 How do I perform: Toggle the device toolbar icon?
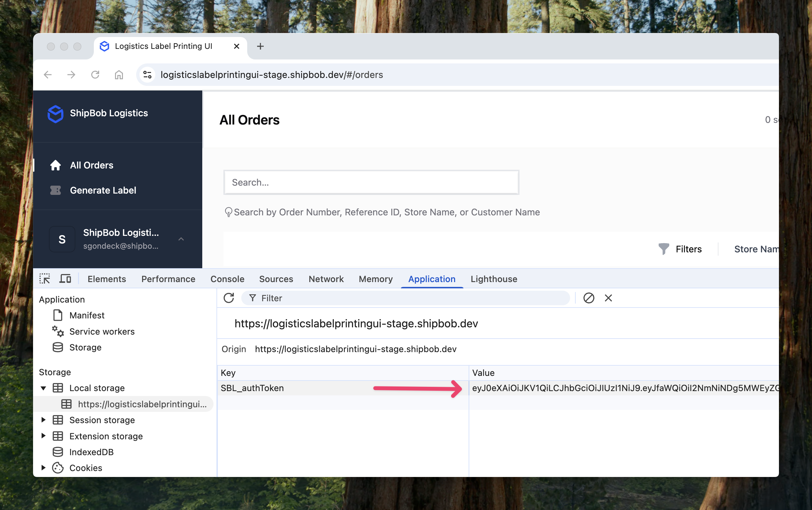click(x=65, y=279)
